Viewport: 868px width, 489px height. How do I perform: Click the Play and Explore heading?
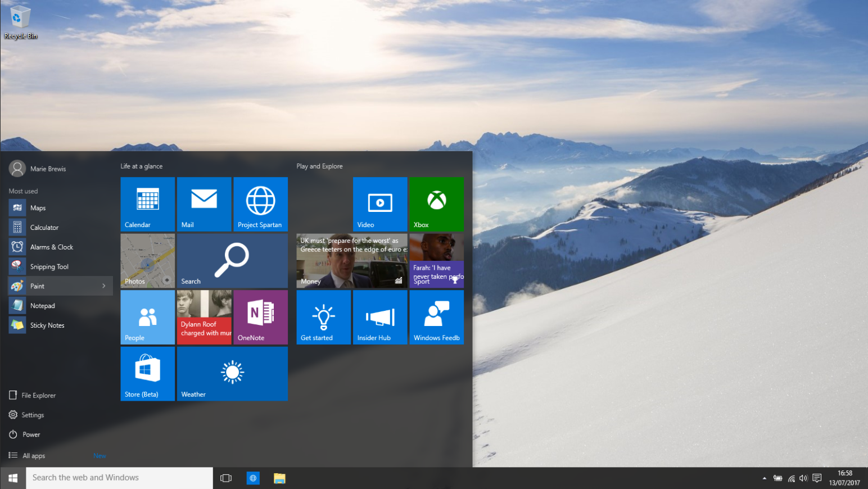coord(319,166)
